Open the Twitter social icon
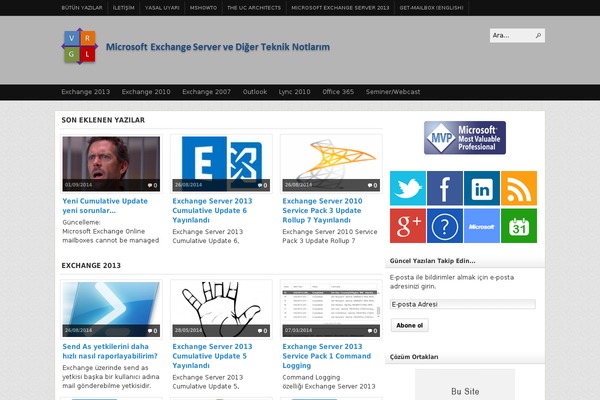The width and height of the screenshot is (600, 400). (x=408, y=188)
